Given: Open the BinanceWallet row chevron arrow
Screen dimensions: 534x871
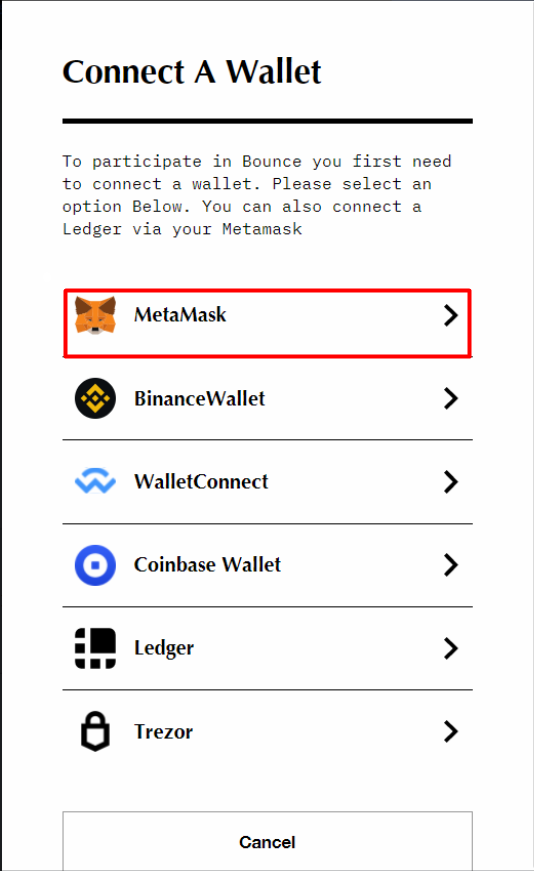Looking at the screenshot, I should click(451, 398).
